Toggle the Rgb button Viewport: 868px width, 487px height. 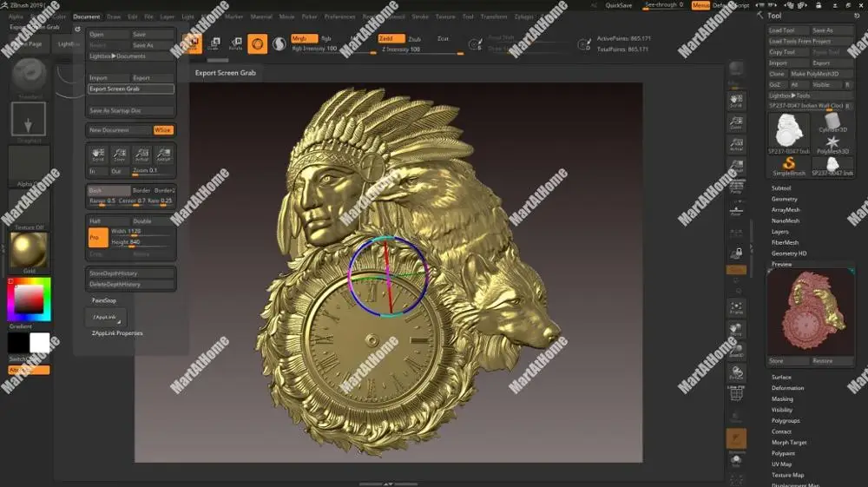coord(326,38)
